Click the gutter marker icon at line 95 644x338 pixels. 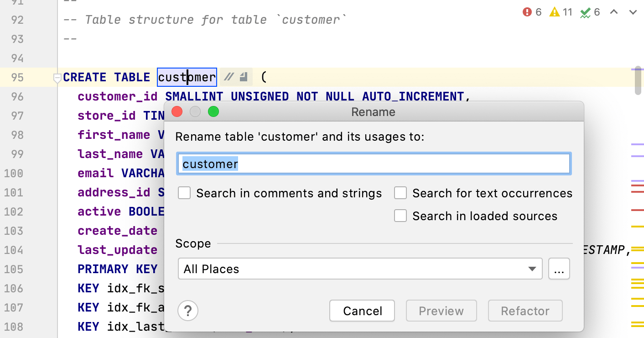tap(57, 78)
